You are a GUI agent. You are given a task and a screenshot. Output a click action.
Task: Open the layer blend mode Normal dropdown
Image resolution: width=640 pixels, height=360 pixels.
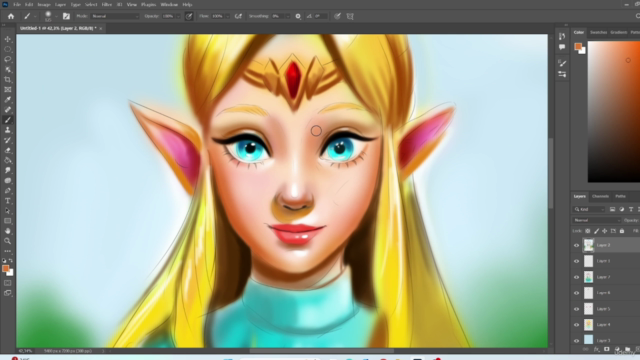tap(596, 220)
